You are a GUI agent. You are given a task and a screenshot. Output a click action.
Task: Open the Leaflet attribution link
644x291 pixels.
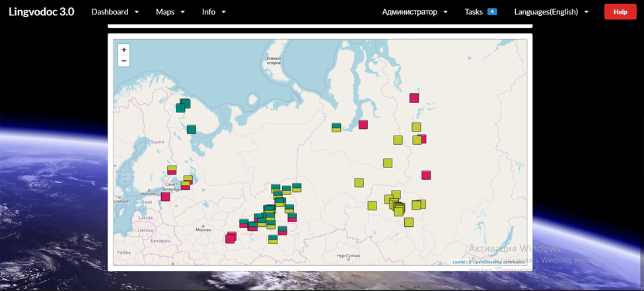pos(458,262)
